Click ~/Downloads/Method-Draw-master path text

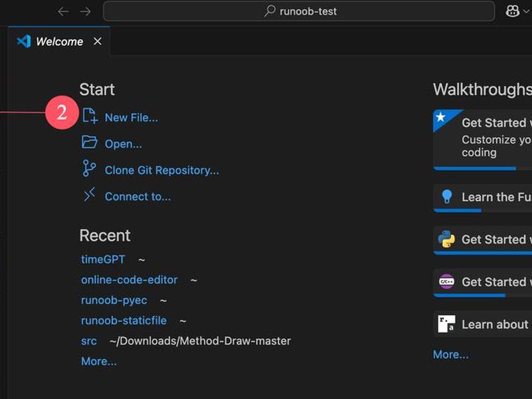click(200, 340)
